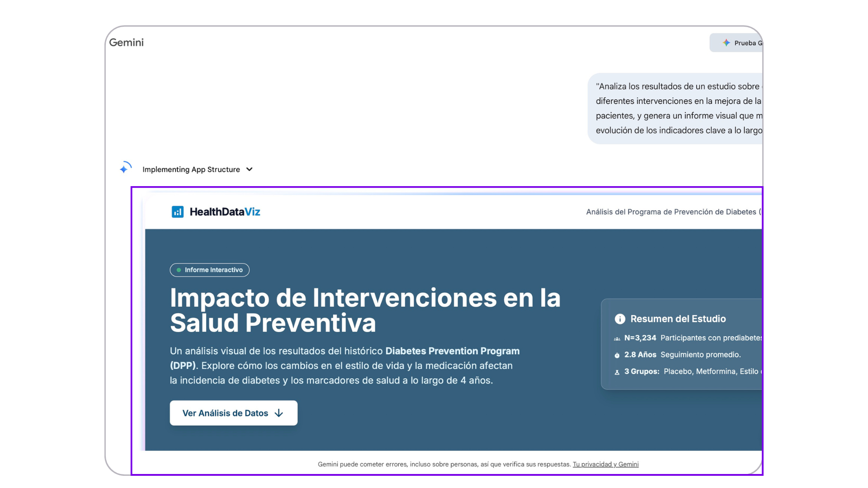The height and width of the screenshot is (488, 868).
Task: Click the info icon next to Resumen del Estudio
Action: pos(619,319)
